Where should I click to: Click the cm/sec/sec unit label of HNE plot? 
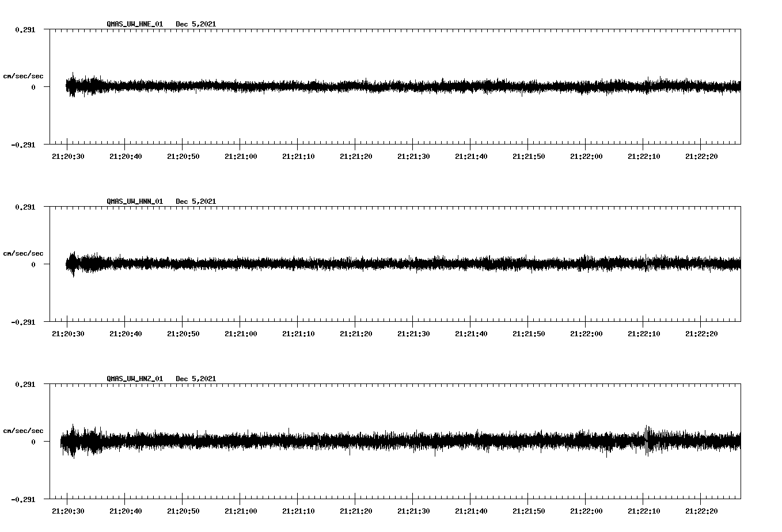(x=23, y=76)
